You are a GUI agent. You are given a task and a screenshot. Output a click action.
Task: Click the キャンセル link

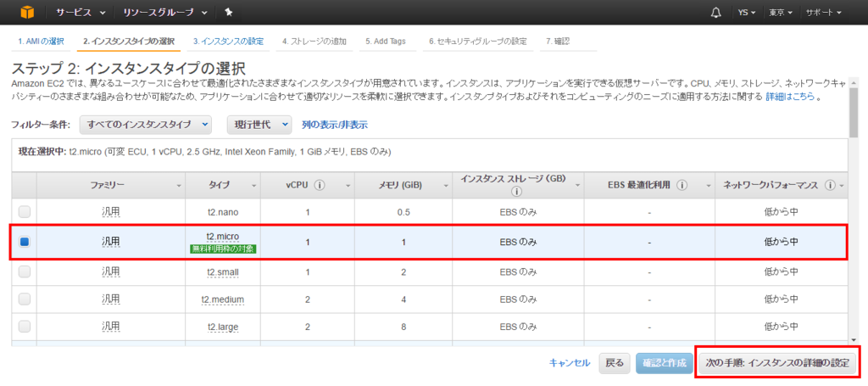[x=570, y=363]
